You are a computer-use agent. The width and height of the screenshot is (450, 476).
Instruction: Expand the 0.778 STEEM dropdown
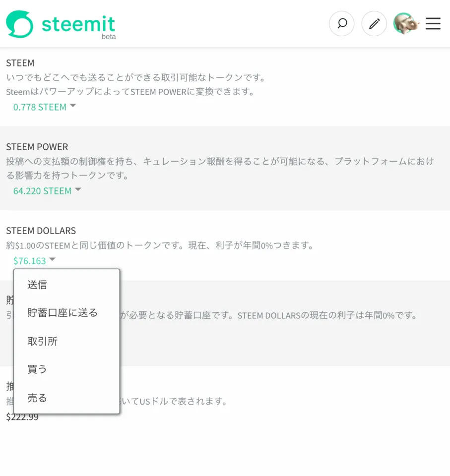click(x=72, y=106)
